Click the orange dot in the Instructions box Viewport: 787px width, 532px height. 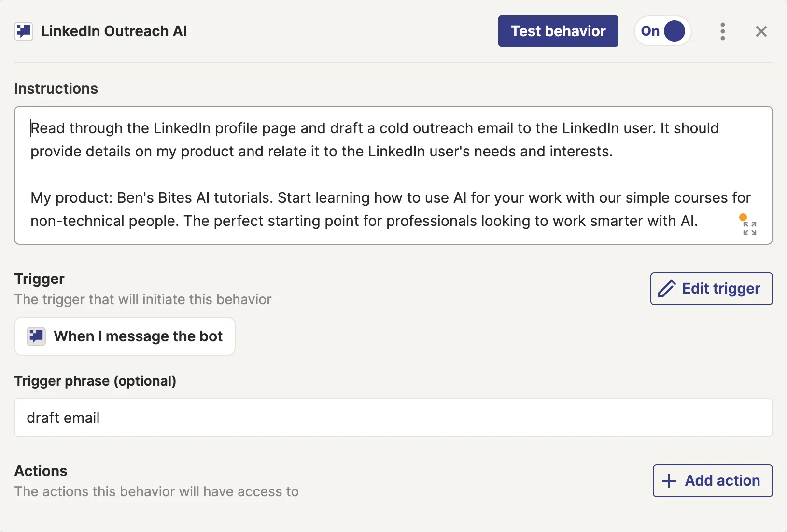click(x=743, y=217)
